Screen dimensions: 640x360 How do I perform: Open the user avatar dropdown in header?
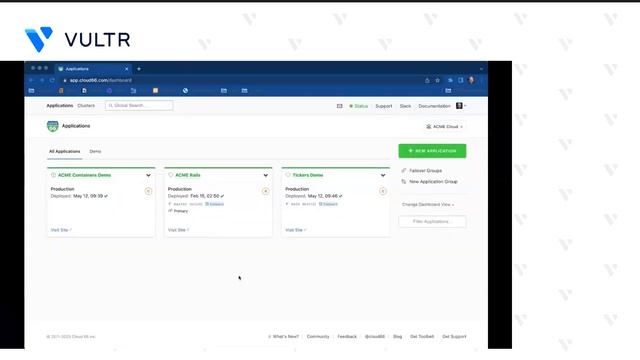click(461, 106)
